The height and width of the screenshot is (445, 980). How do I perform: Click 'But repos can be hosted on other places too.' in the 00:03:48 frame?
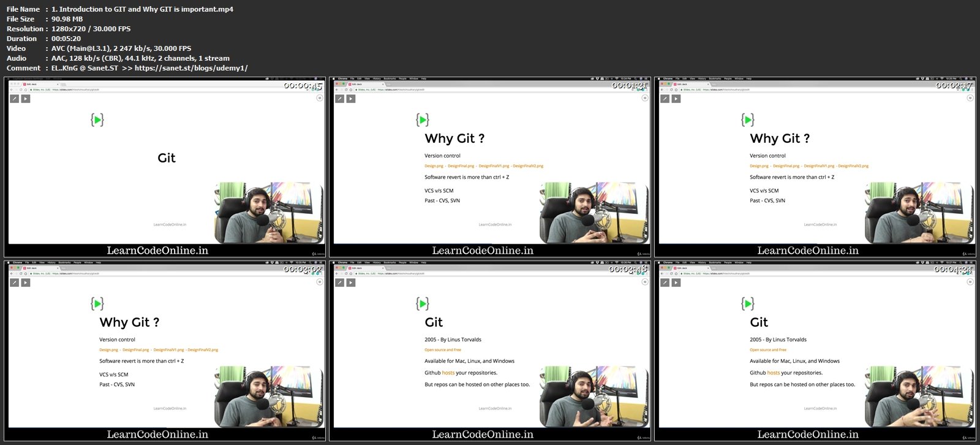[477, 385]
